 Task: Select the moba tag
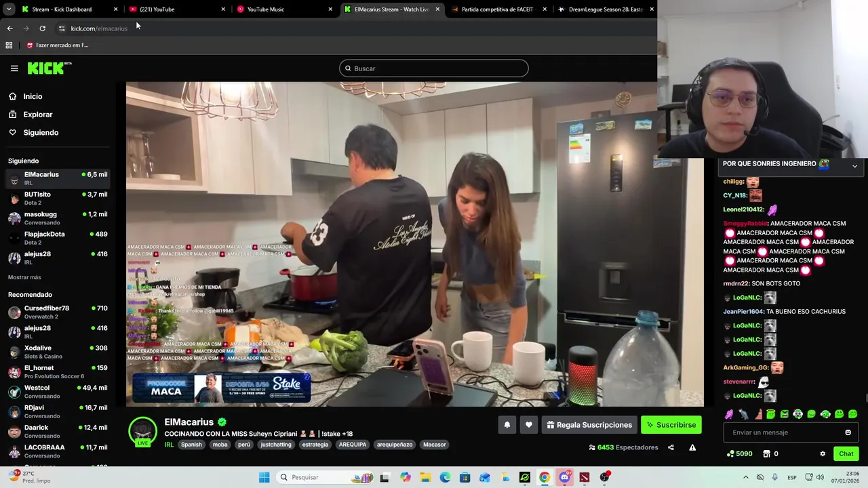pos(220,445)
